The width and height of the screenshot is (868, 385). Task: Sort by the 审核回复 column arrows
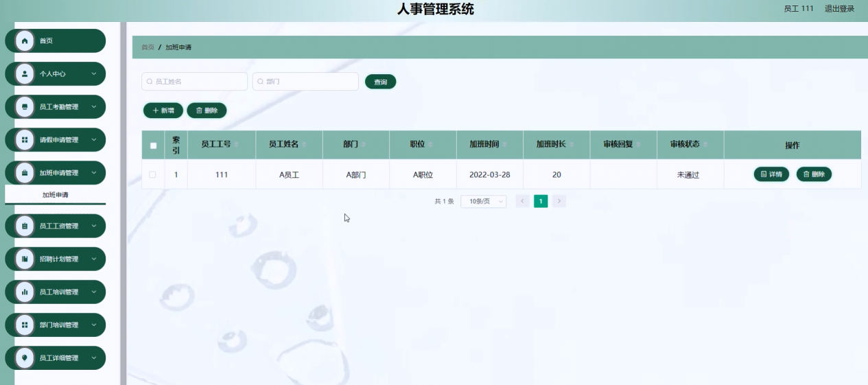(x=639, y=145)
